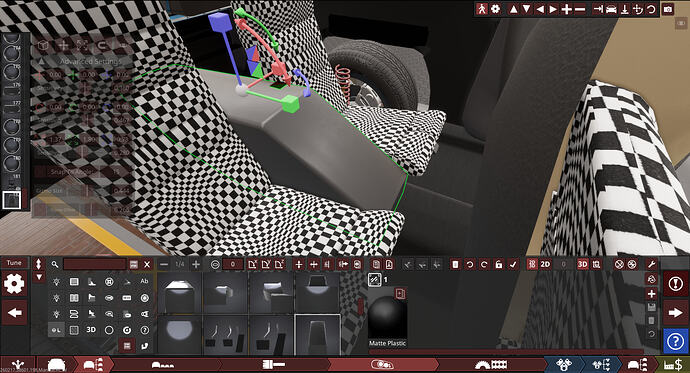Select the license plate fixture category
The width and height of the screenshot is (690, 373).
[x=127, y=298]
